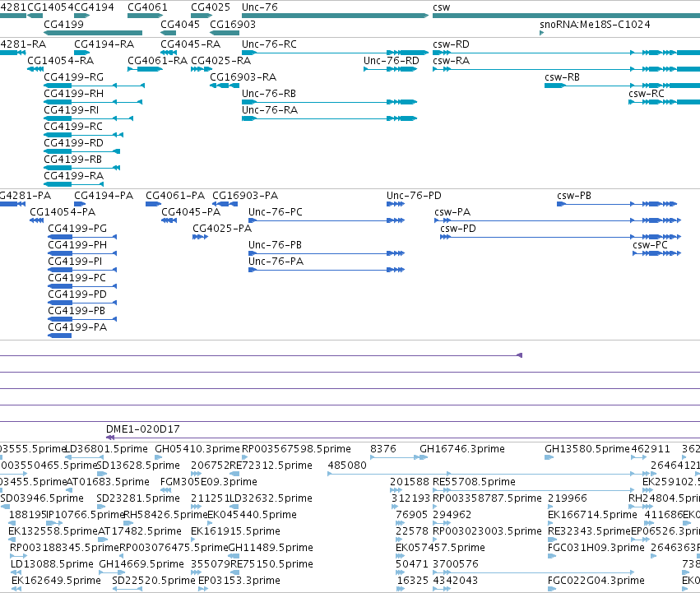Select the CG4025 gene label

pos(211,7)
